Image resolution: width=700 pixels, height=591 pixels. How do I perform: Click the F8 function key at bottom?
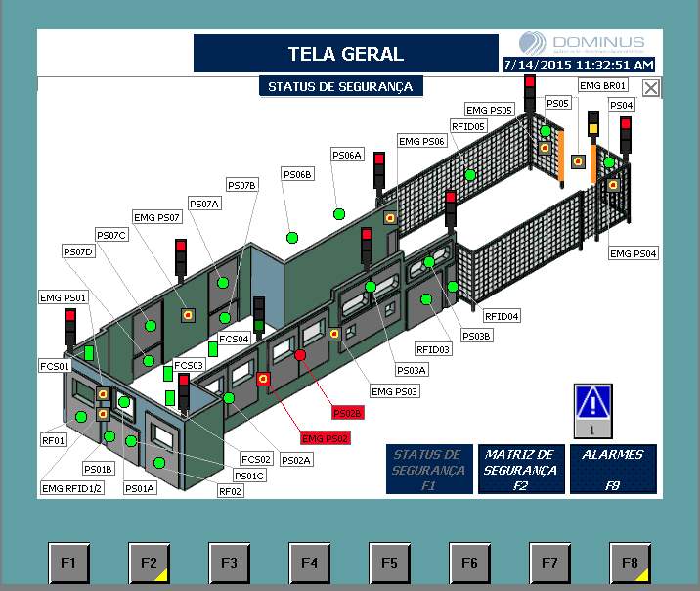pos(630,563)
